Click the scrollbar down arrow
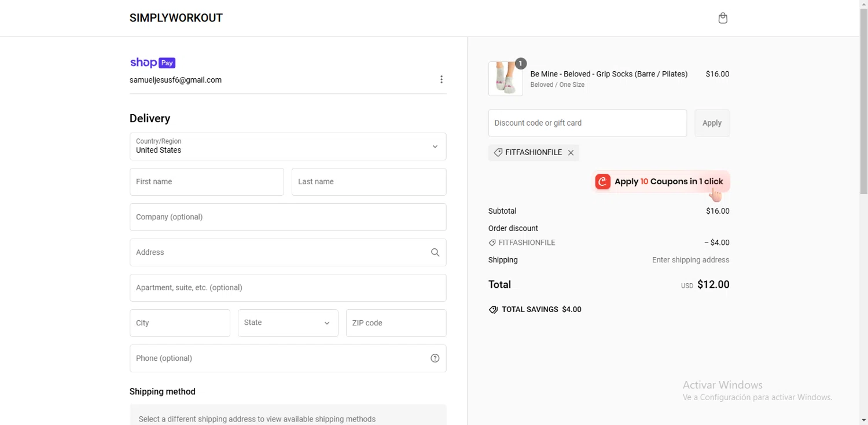 (863, 420)
